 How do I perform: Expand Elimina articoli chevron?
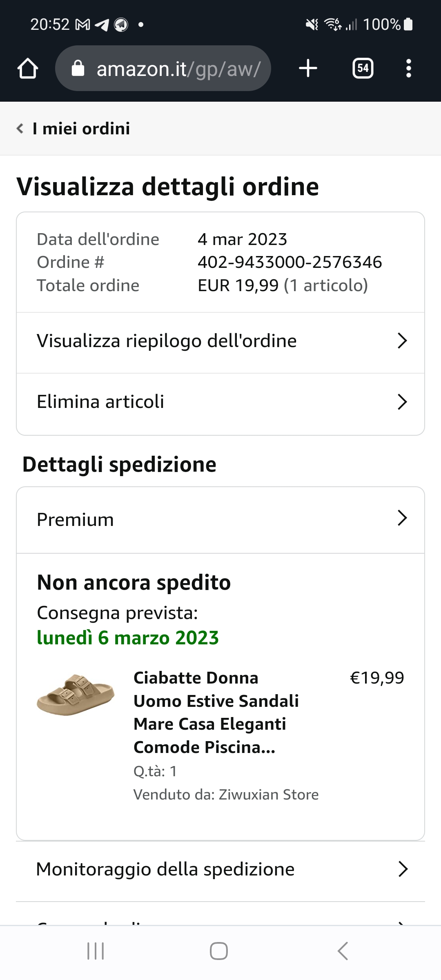pyautogui.click(x=402, y=402)
